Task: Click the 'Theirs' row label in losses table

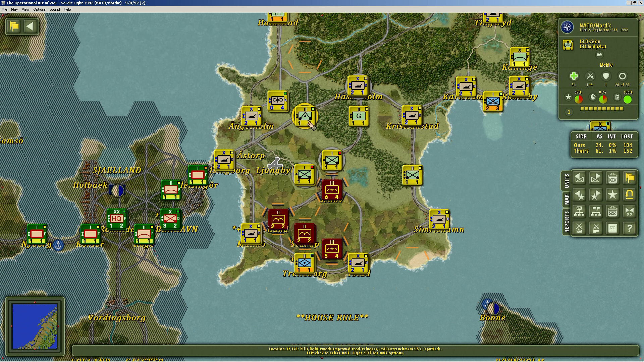Action: click(x=581, y=151)
